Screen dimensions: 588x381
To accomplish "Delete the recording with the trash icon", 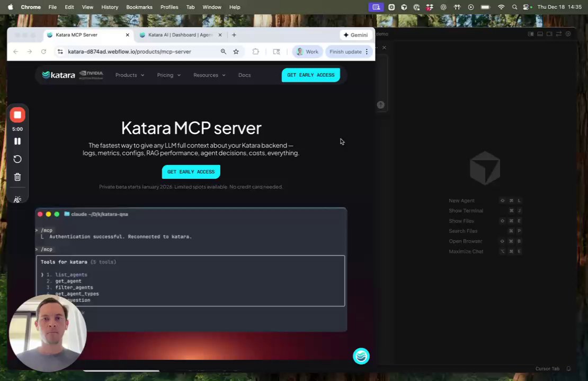I will point(17,177).
